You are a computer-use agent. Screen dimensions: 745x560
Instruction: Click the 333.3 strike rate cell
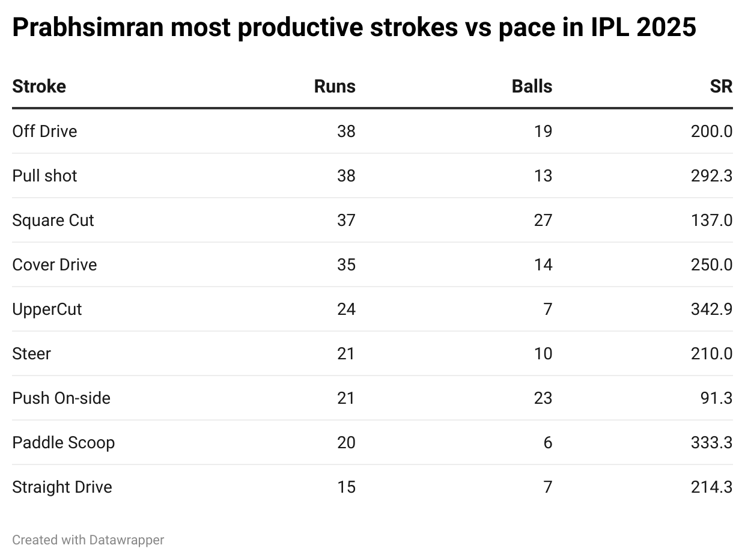pos(712,442)
